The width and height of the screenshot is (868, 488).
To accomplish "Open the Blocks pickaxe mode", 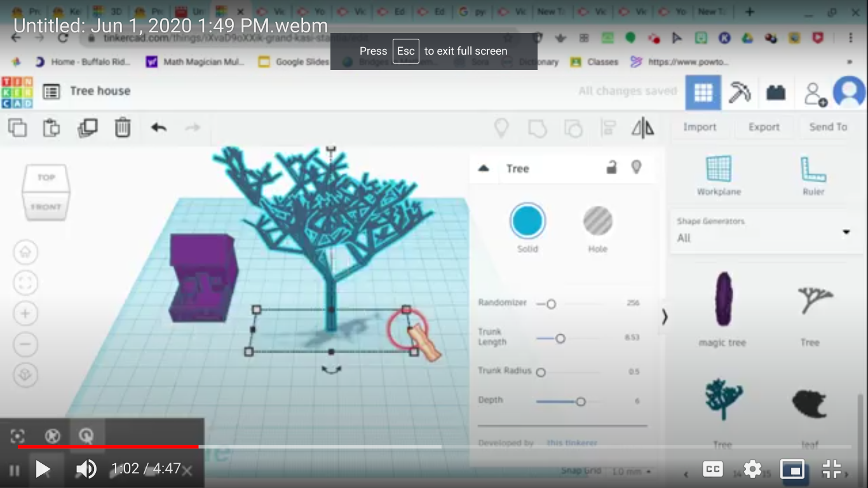I will [x=740, y=93].
